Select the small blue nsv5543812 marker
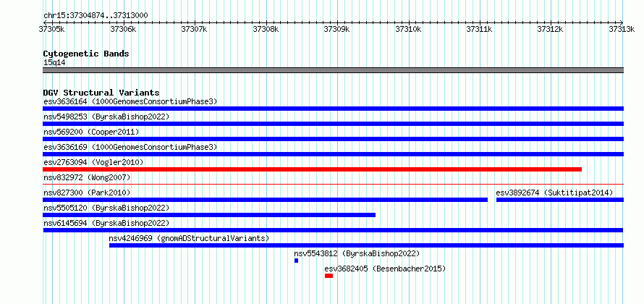The width and height of the screenshot is (644, 304). [x=296, y=261]
